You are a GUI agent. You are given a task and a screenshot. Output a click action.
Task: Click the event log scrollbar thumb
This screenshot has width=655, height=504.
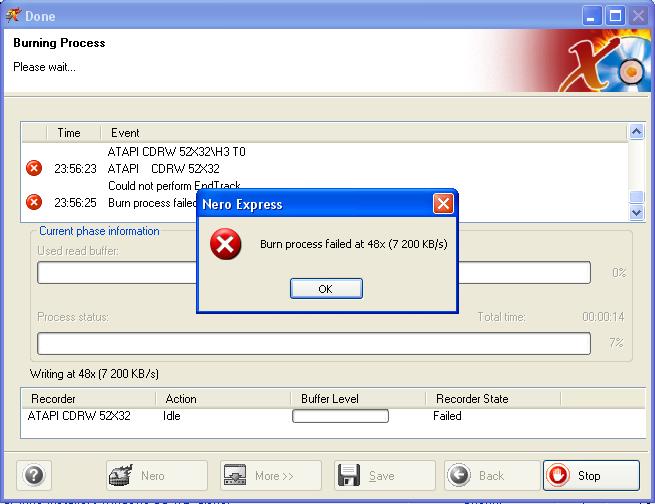pos(636,196)
